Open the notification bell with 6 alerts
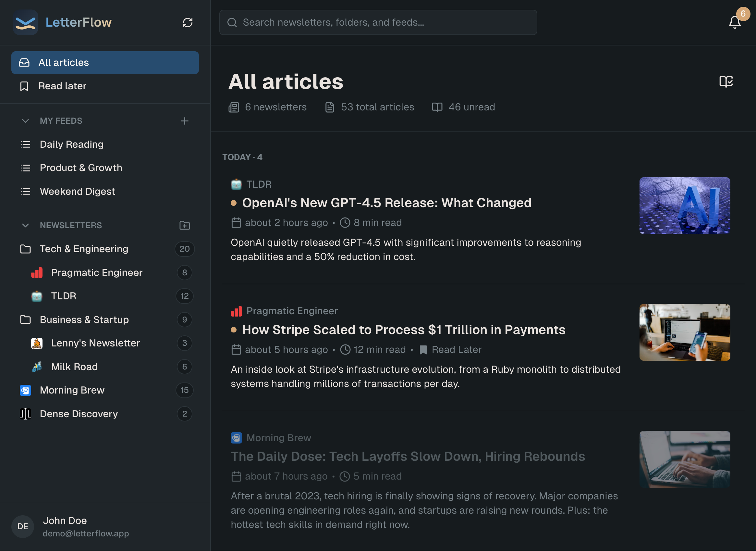 click(x=735, y=22)
